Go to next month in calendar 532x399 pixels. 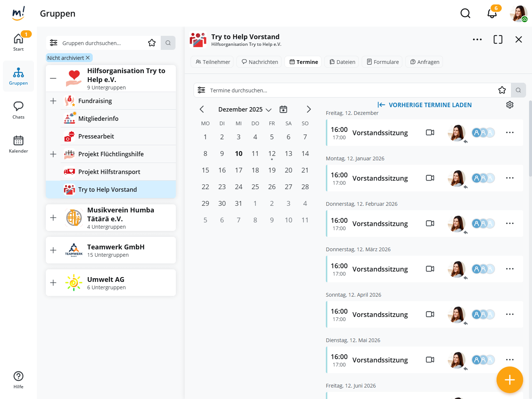click(308, 109)
